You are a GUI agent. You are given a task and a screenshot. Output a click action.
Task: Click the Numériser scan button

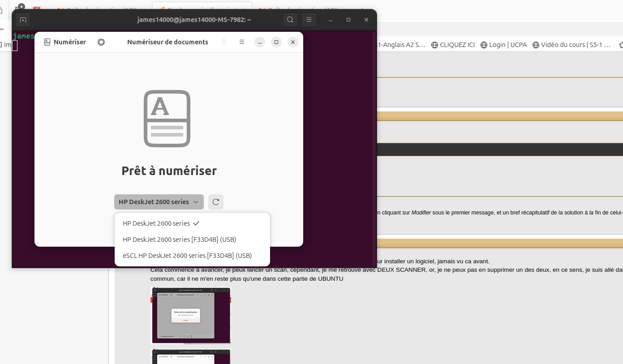click(x=65, y=42)
